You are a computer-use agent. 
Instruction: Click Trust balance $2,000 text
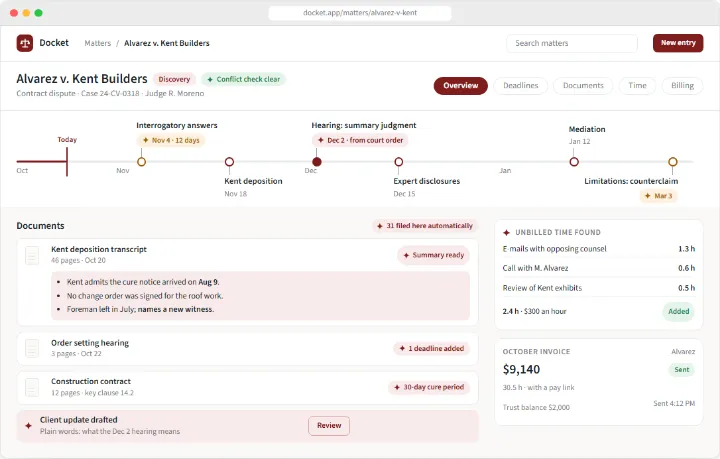536,408
